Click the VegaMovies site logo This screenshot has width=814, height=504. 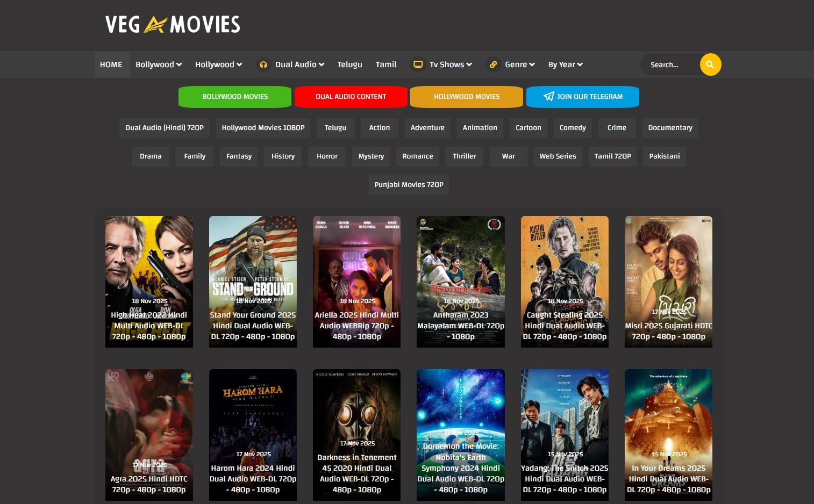pyautogui.click(x=173, y=24)
